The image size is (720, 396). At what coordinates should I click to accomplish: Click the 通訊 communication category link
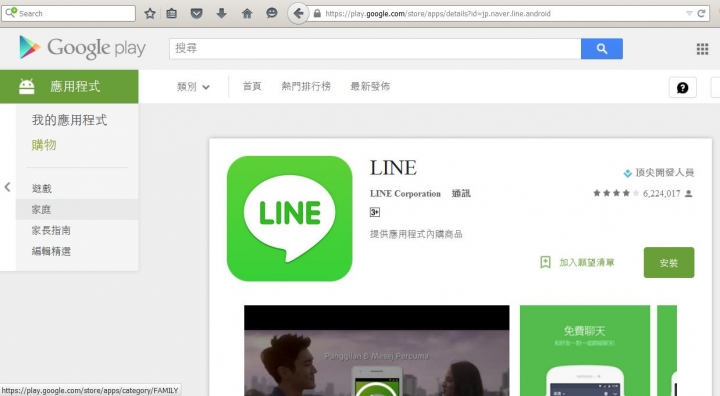coord(461,193)
